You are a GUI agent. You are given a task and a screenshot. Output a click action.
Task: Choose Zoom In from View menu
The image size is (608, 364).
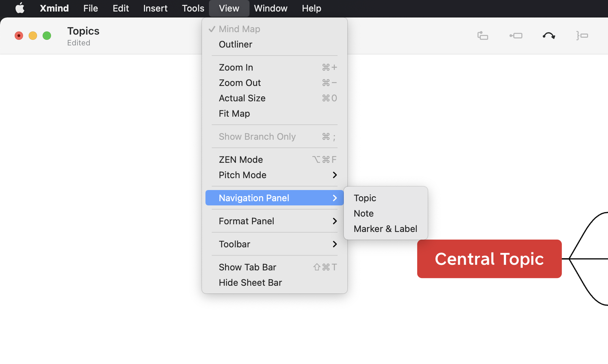point(275,67)
